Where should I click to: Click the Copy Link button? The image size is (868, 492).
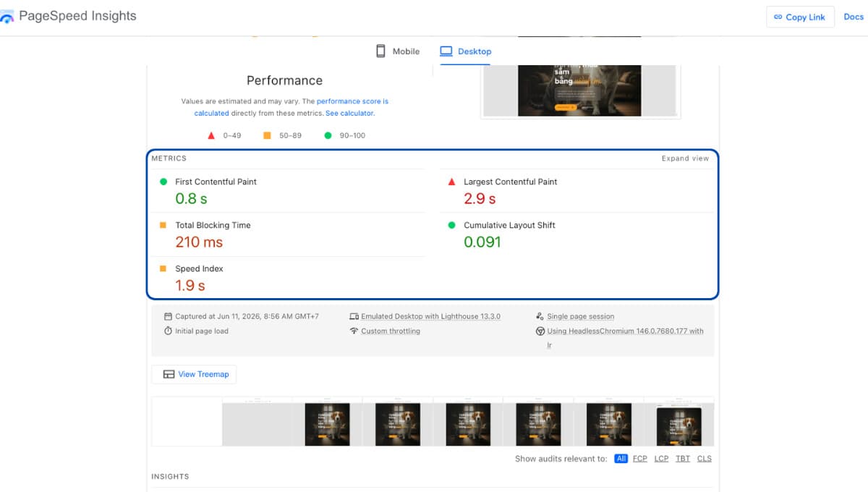[800, 17]
